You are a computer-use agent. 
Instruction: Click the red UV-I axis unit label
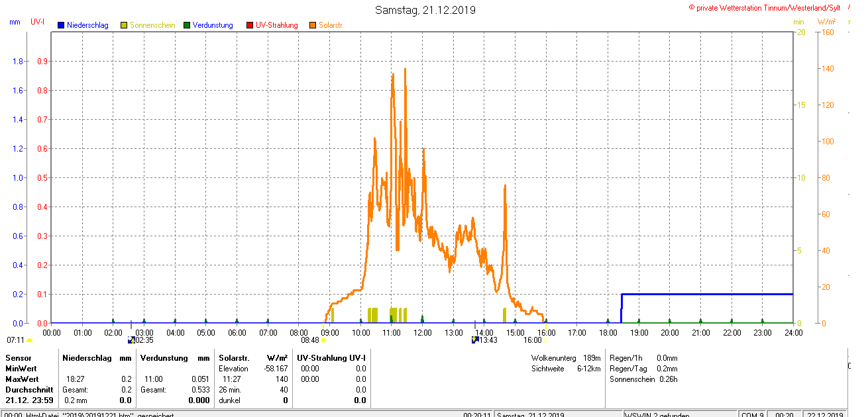[x=38, y=22]
